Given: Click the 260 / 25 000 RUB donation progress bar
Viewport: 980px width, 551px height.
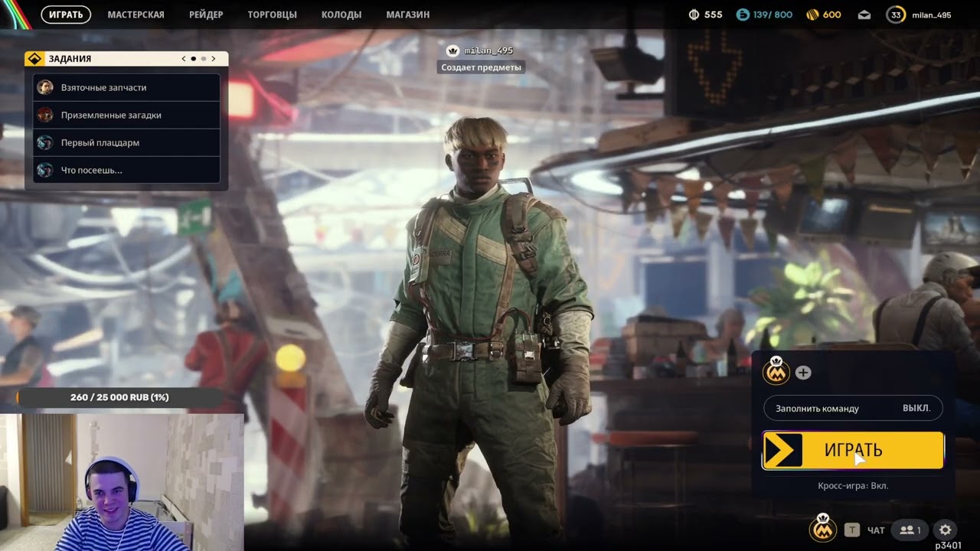Looking at the screenshot, I should [x=119, y=397].
